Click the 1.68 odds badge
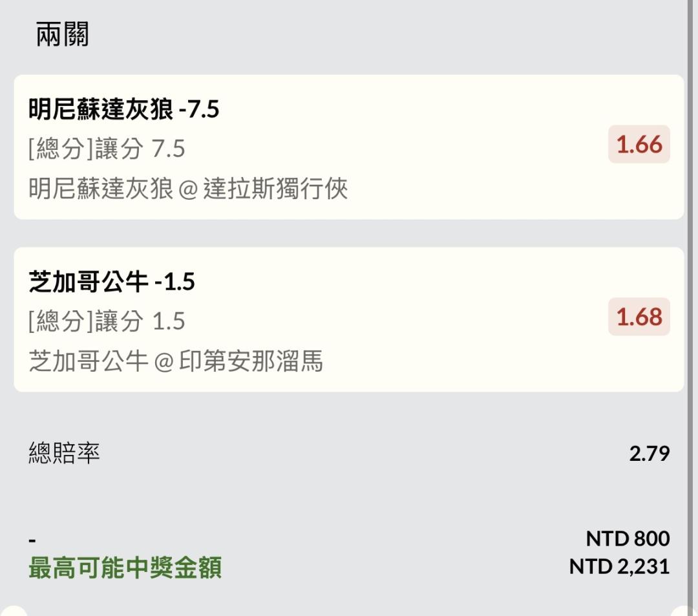Viewport: 698px width, 616px height. 639,317
